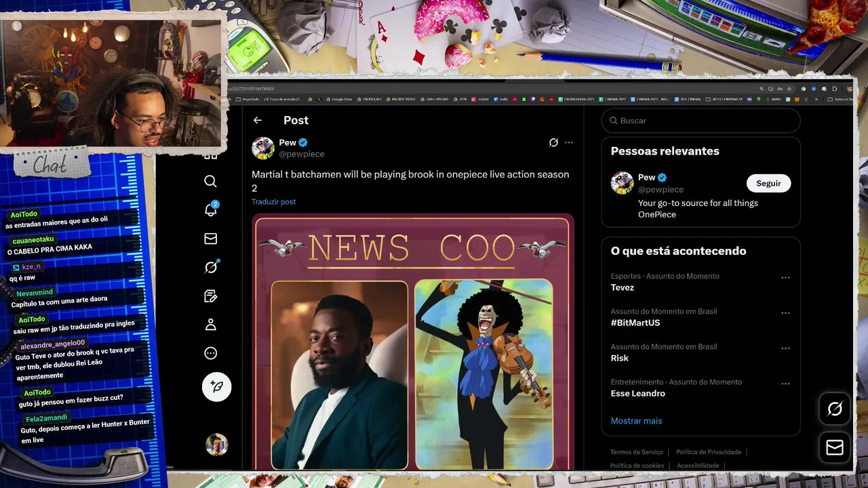Click Seguir button for Pew
868x488 pixels.
coord(768,183)
